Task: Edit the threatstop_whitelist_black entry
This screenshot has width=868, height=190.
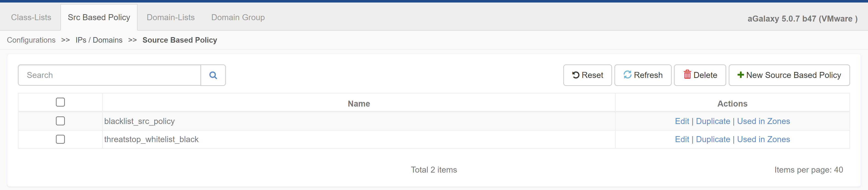Action: pyautogui.click(x=682, y=140)
